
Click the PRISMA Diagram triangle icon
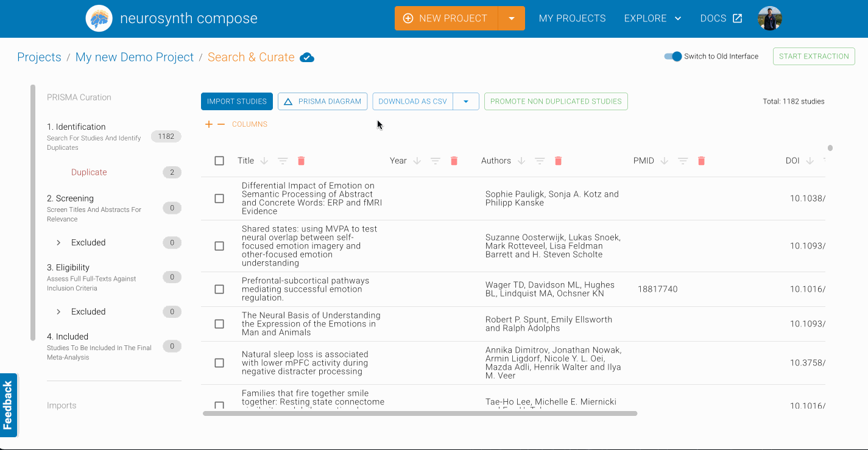click(x=289, y=102)
